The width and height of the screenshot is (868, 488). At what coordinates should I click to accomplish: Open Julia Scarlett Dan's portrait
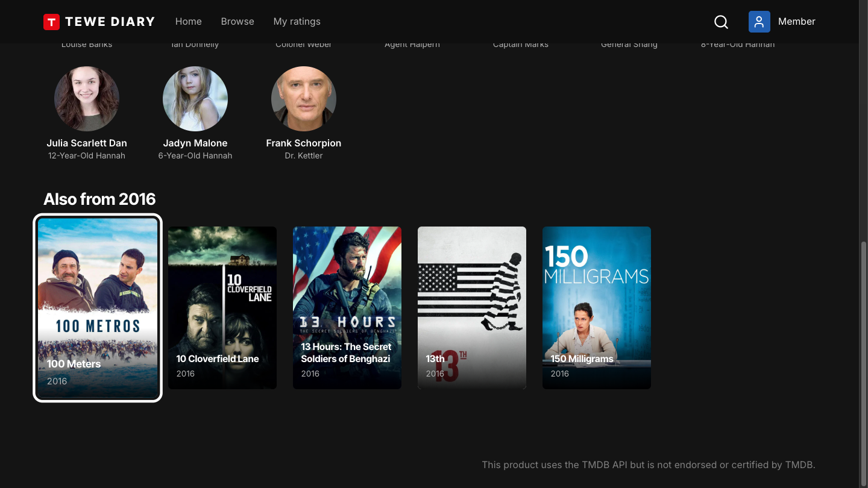87,99
